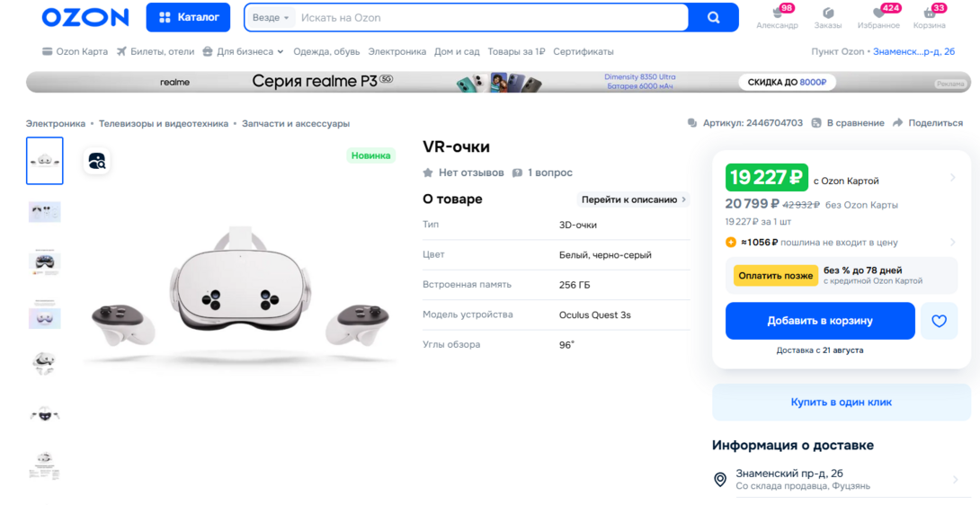Viewport: 980px width, 505px height.
Task: Click the "Купить в один клик" button
Action: [841, 403]
